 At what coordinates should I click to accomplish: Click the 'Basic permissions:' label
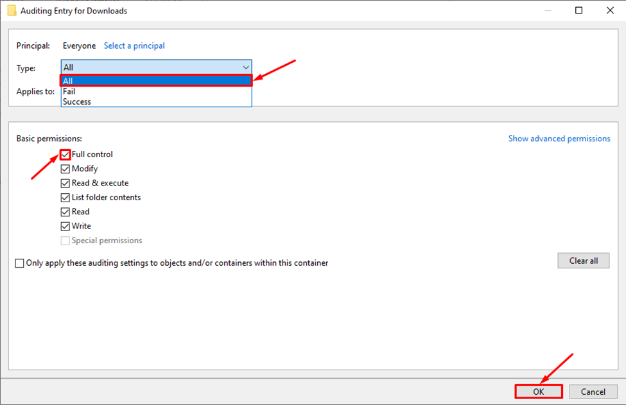(49, 139)
